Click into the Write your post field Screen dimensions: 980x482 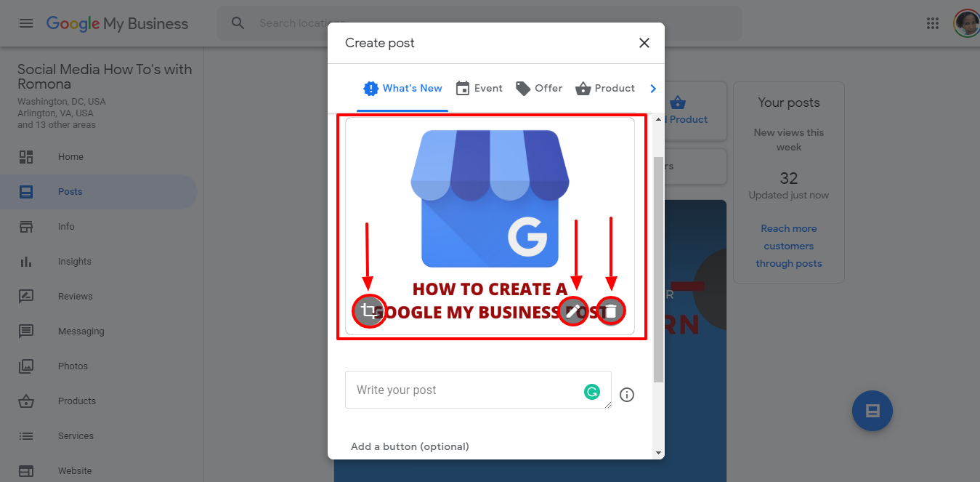pos(478,390)
